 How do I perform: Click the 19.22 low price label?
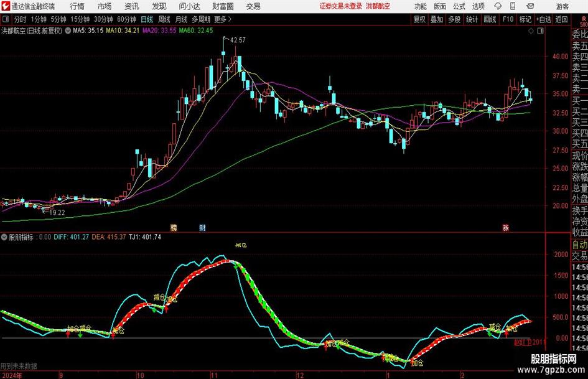57,212
